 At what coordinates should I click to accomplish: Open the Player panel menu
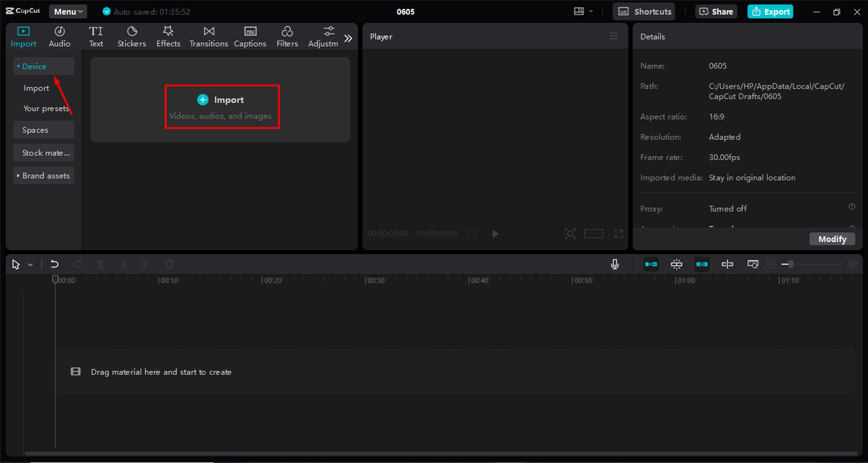click(x=614, y=37)
